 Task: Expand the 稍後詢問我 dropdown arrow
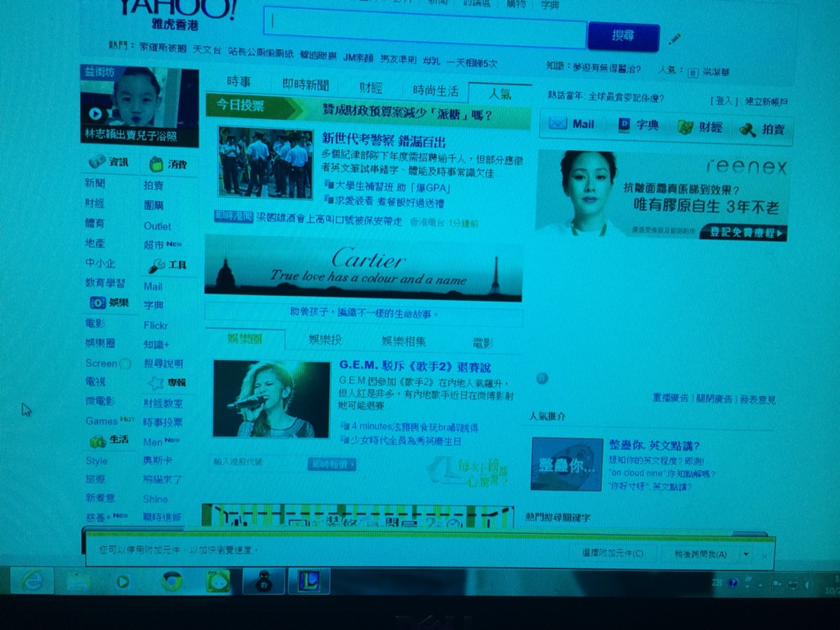coord(746,555)
